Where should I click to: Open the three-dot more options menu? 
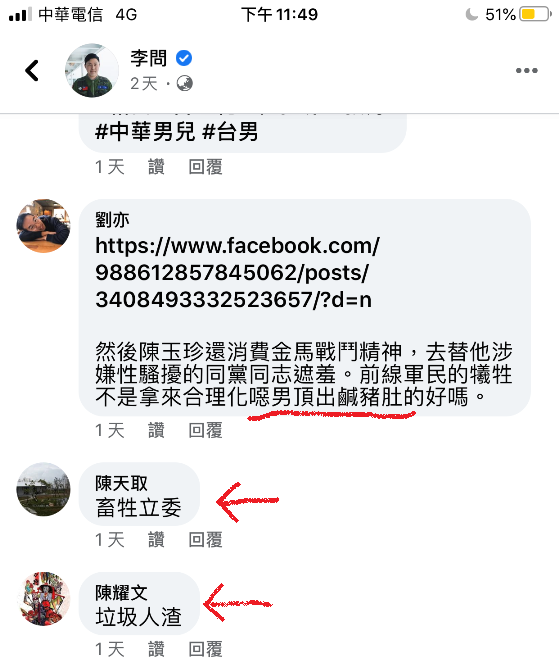tap(527, 70)
